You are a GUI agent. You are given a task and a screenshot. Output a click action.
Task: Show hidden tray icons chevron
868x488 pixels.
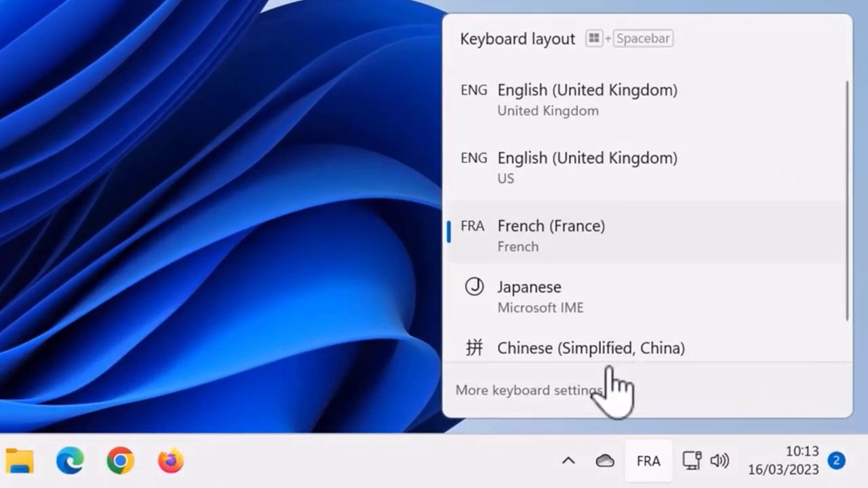[x=568, y=461]
